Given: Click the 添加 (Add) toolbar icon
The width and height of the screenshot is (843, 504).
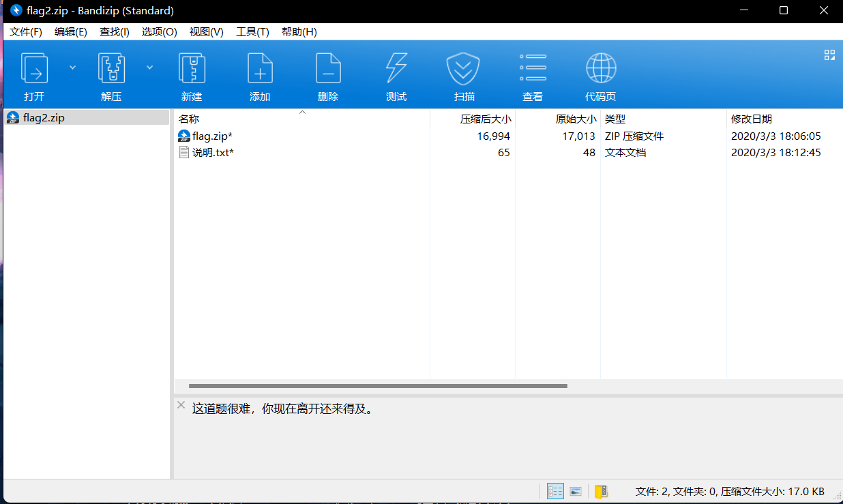Looking at the screenshot, I should 260,68.
